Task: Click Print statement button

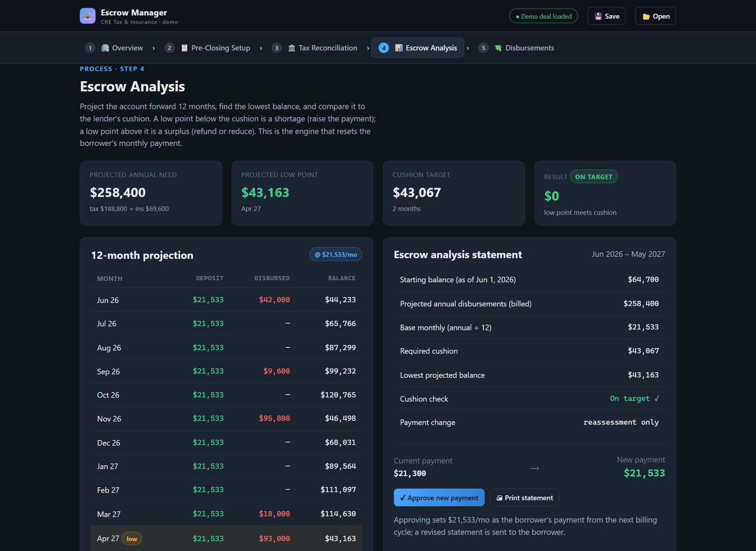Action: tap(524, 498)
